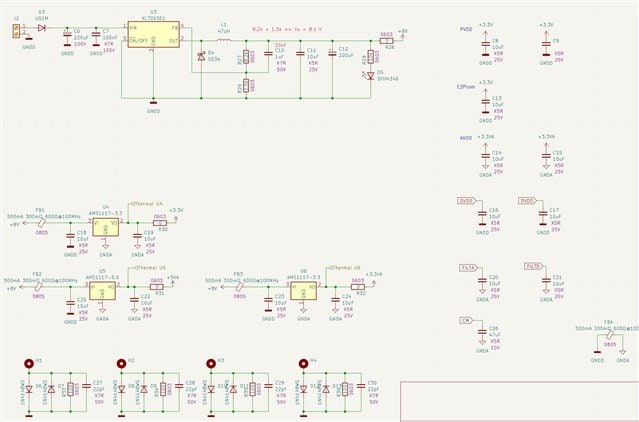Click the FILTD global label

(533, 266)
